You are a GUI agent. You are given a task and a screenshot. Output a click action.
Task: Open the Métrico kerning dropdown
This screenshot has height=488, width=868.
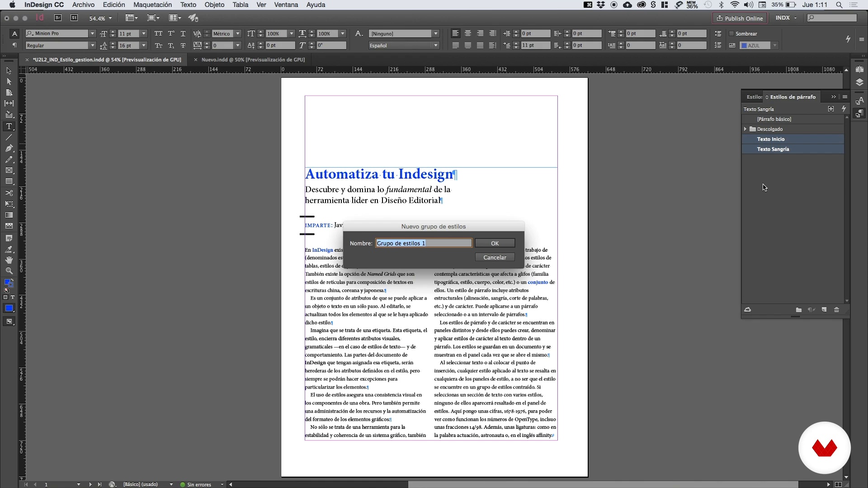238,33
